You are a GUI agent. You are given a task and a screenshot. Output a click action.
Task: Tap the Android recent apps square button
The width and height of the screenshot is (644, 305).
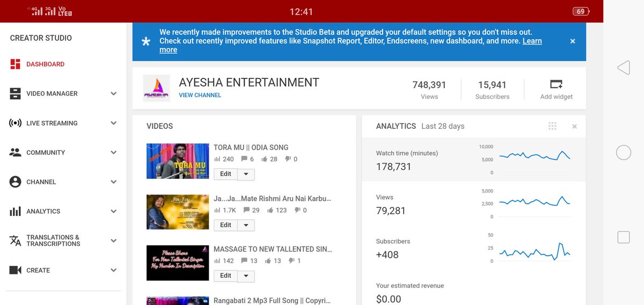pos(623,237)
